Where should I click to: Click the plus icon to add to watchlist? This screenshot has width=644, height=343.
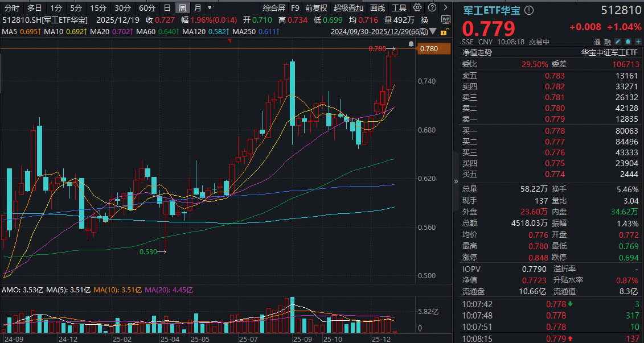(638, 42)
